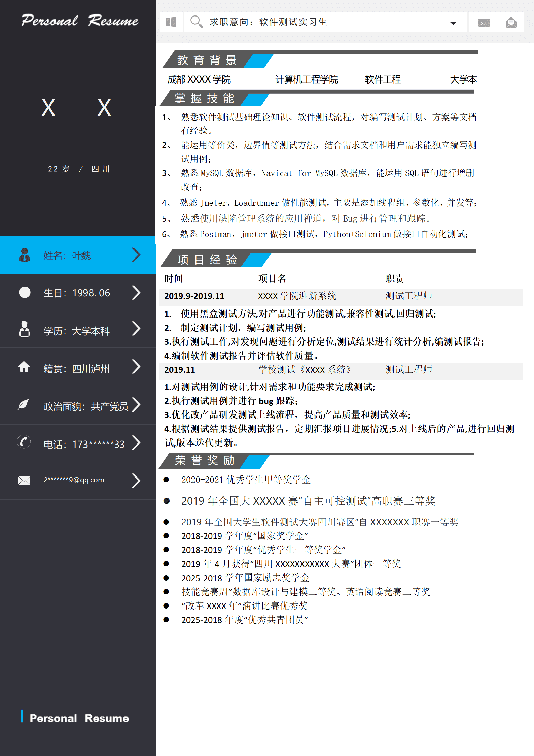
Task: Expand the chevron on 生日 row
Action: 136,292
